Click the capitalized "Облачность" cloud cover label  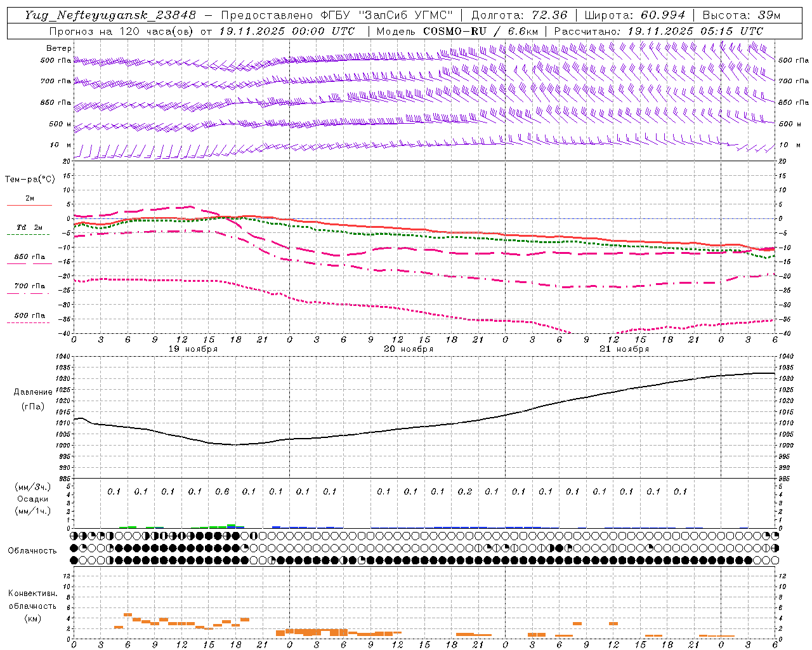click(32, 551)
